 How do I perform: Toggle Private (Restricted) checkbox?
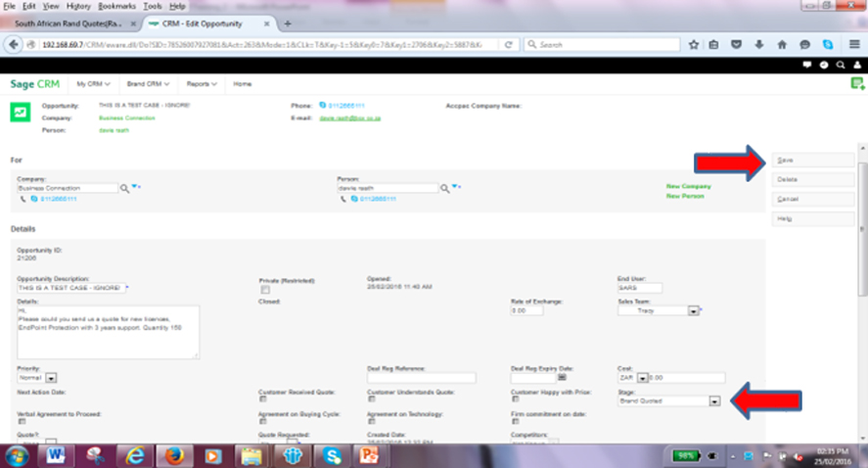click(265, 290)
